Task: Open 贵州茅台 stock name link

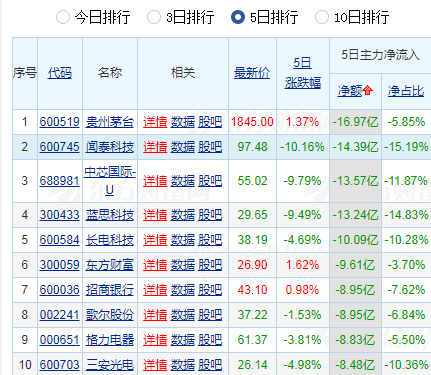Action: click(x=110, y=122)
